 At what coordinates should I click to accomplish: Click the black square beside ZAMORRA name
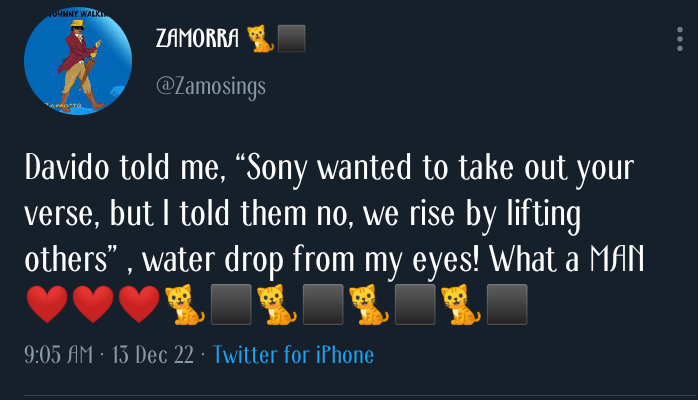[x=290, y=39]
